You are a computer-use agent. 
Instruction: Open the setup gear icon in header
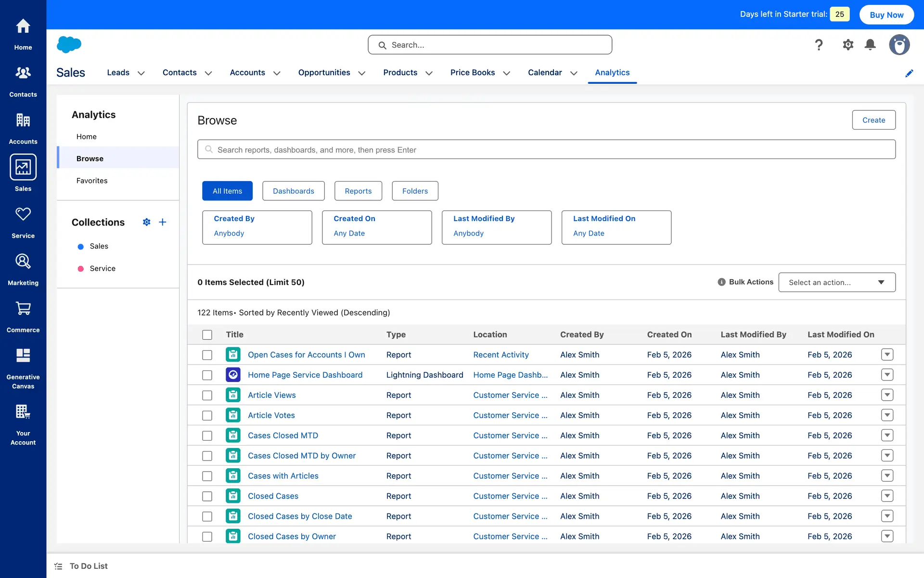(x=848, y=45)
